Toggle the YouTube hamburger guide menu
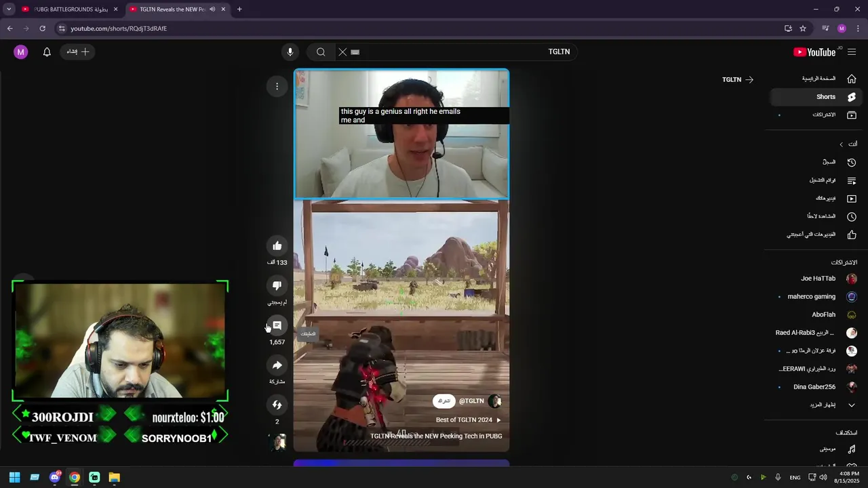 point(852,52)
